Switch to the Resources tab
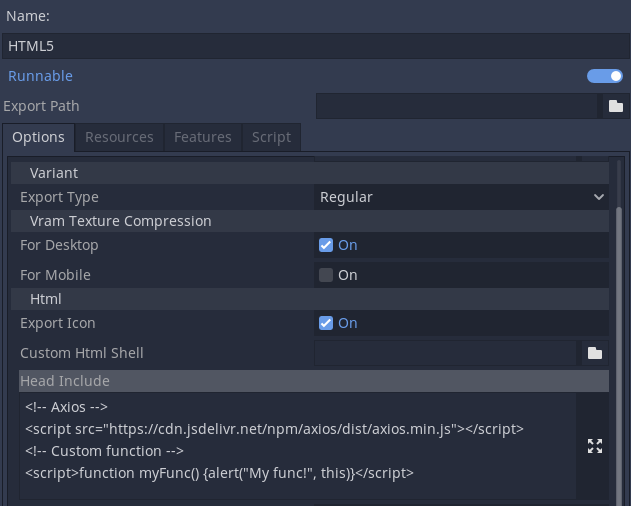 pos(119,137)
